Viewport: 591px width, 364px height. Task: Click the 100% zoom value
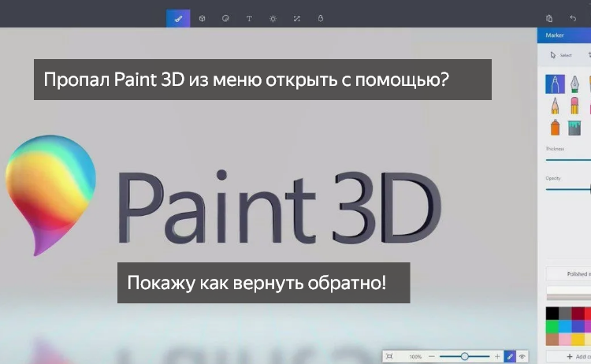pyautogui.click(x=415, y=356)
